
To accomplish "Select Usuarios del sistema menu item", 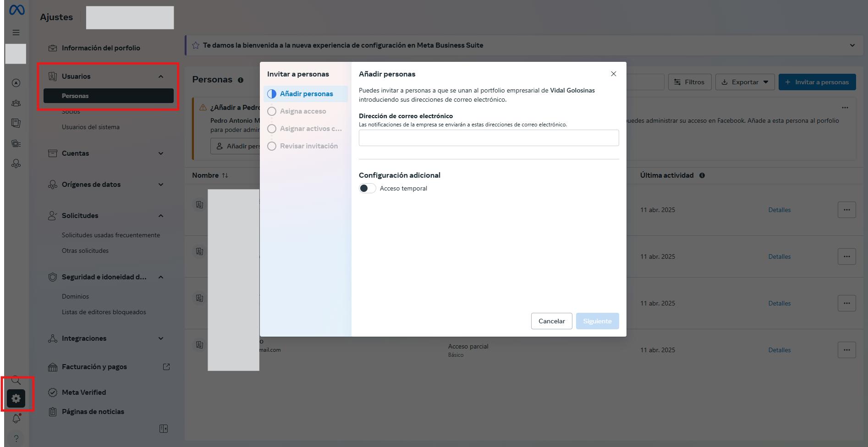I will 91,127.
